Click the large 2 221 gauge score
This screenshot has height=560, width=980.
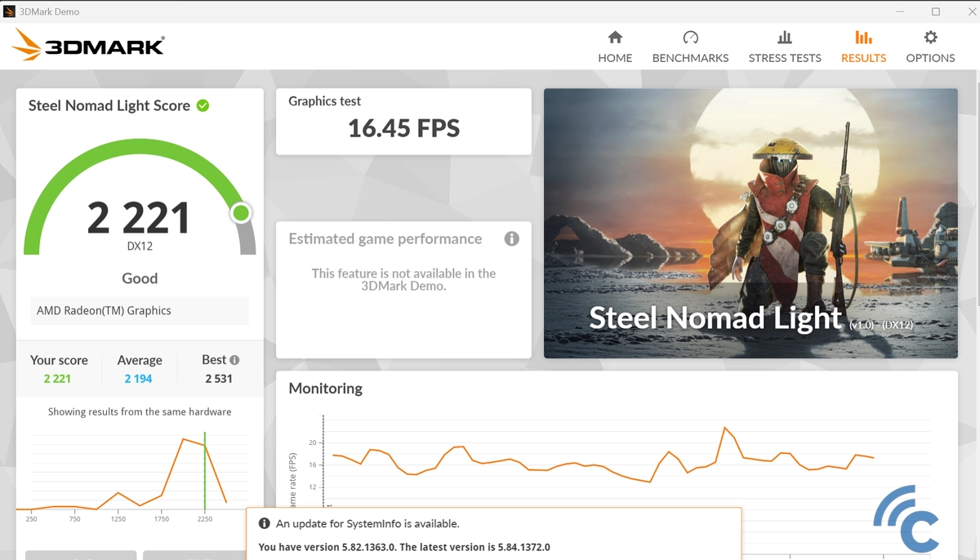pos(139,218)
